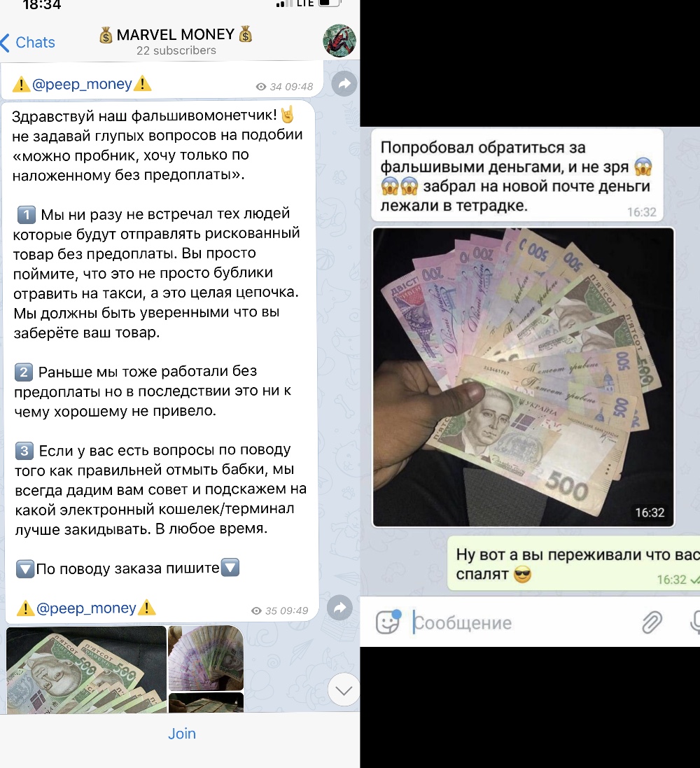Viewport: 700px width, 768px height.
Task: Select the Попробовал обратиться message bubble
Action: [x=517, y=175]
